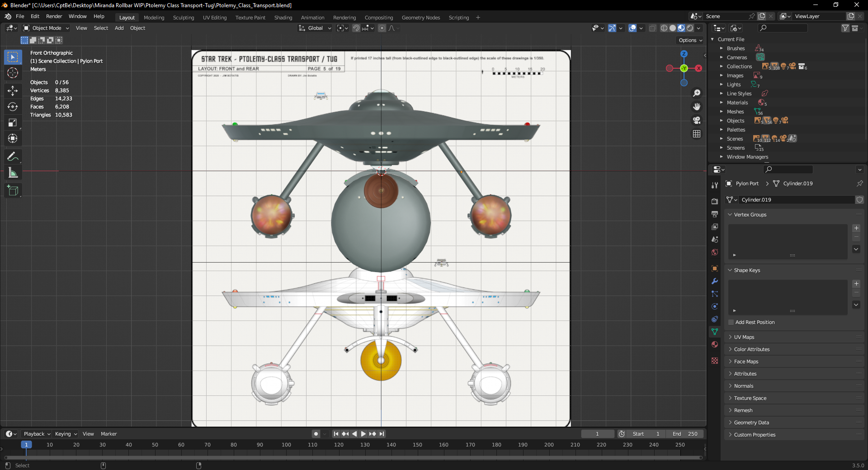The image size is (868, 470).
Task: Select the Select Box tool
Action: pos(13,57)
